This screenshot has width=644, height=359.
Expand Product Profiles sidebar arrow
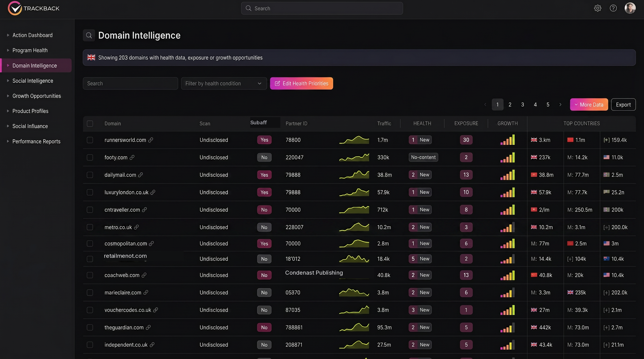[x=8, y=111]
